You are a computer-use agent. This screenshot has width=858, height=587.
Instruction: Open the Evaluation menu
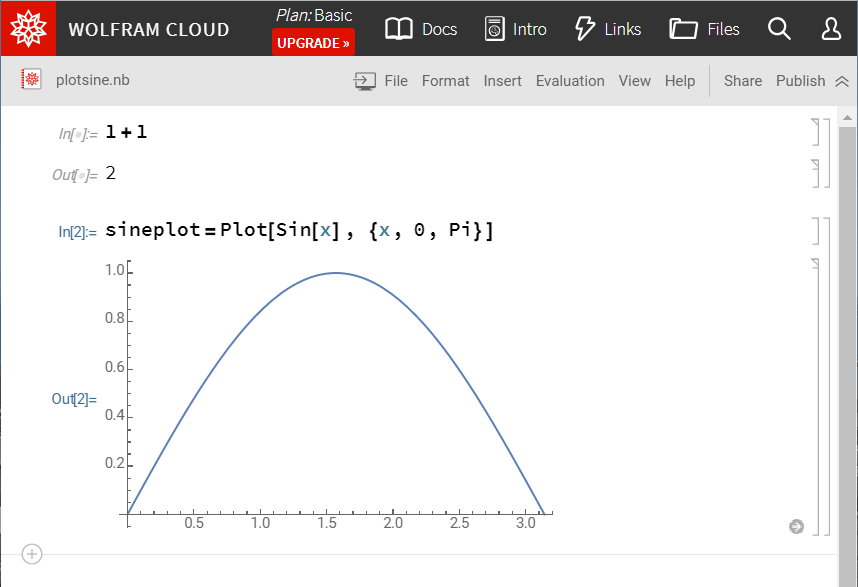coord(570,80)
